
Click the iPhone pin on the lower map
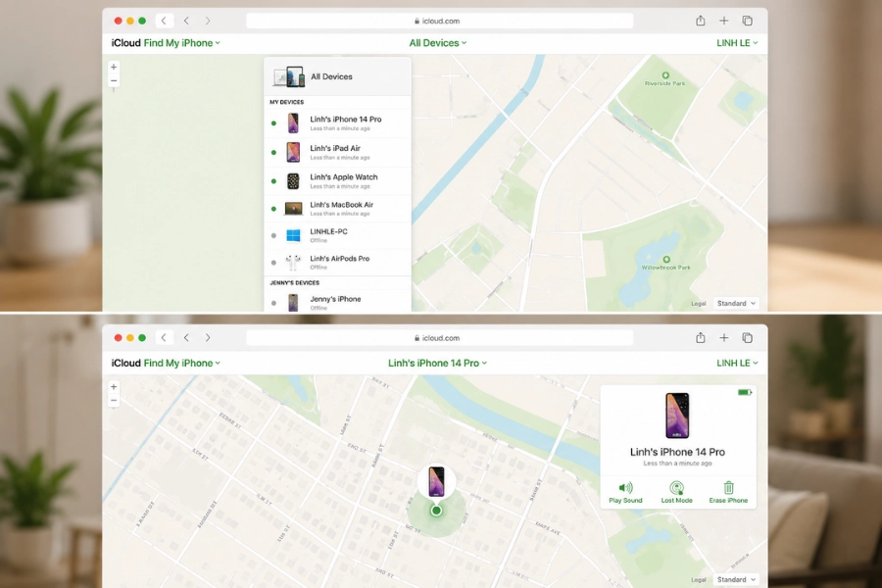pos(436,481)
